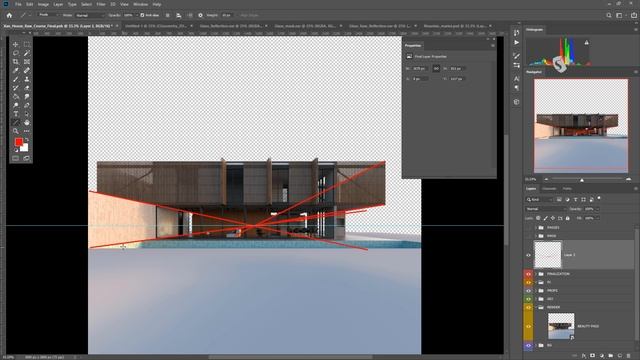This screenshot has width=640, height=360.
Task: Select the Lasso tool
Action: [x=16, y=53]
